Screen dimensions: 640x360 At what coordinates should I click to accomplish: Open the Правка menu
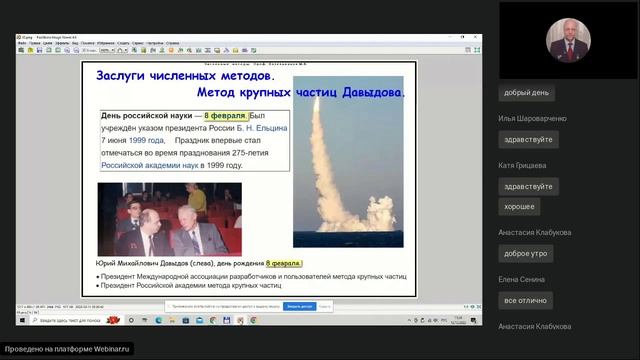pyautogui.click(x=35, y=43)
